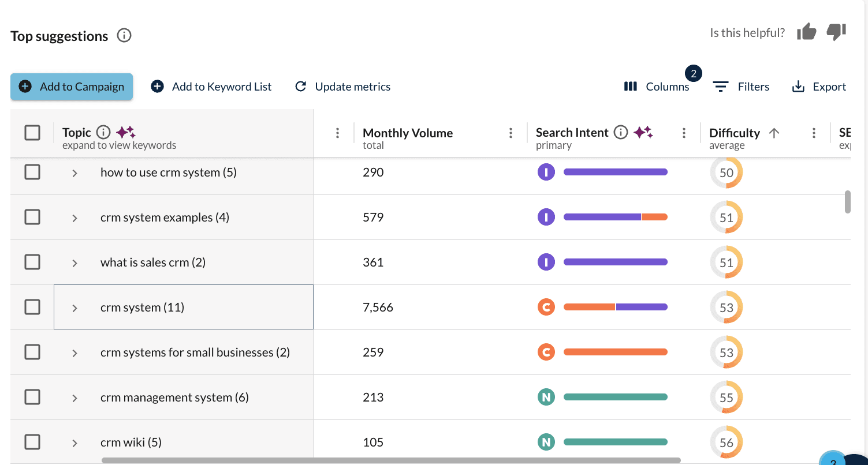This screenshot has width=868, height=465.
Task: Check the box for crm system examples
Action: pyautogui.click(x=32, y=217)
